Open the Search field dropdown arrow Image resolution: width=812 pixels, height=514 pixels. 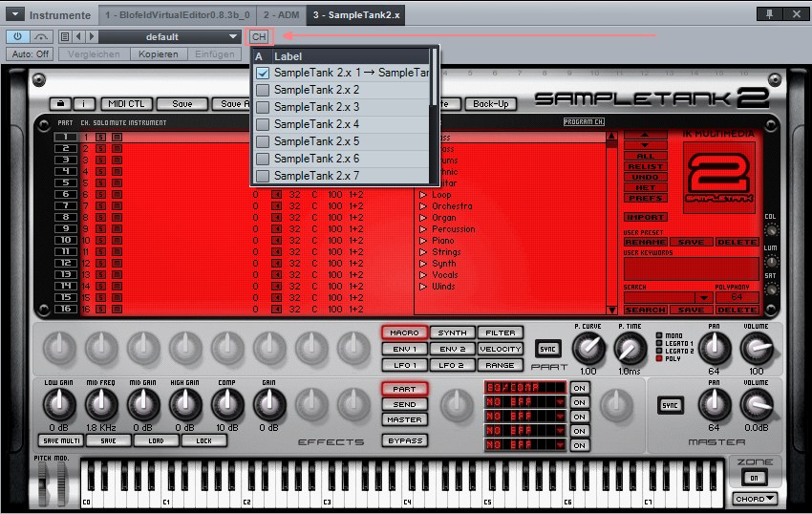coord(703,298)
